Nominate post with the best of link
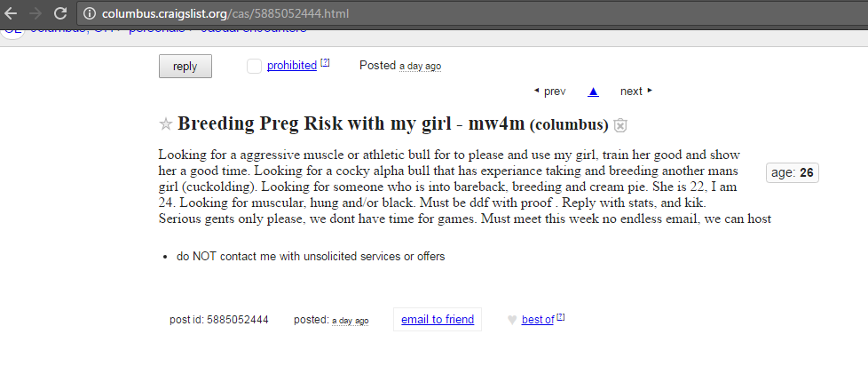The height and width of the screenshot is (382, 868). (537, 320)
